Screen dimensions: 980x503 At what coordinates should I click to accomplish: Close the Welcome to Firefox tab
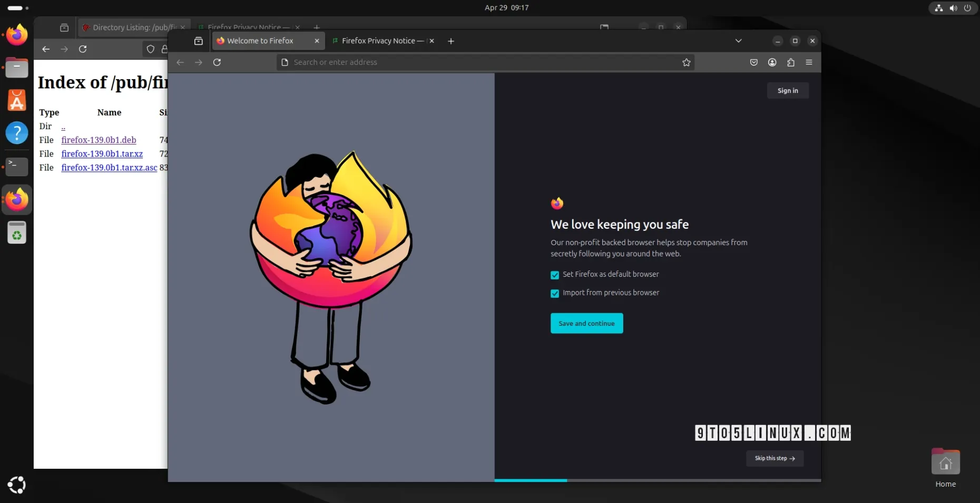tap(317, 41)
